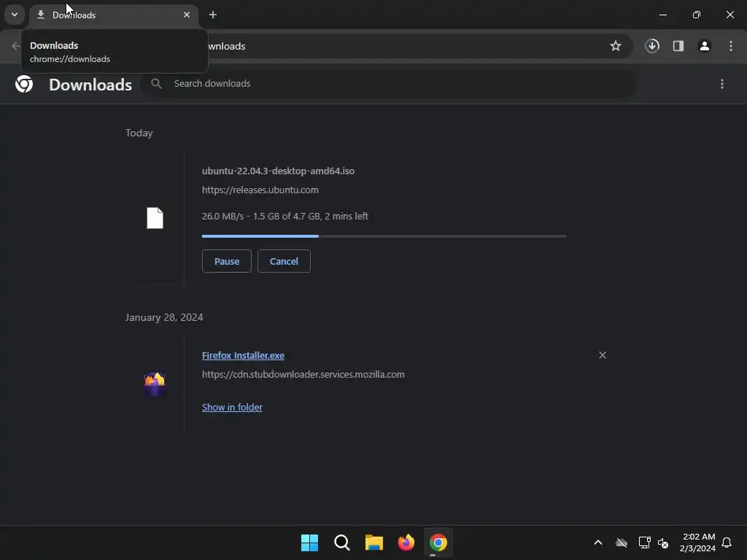This screenshot has height=560, width=747.
Task: Remove Firefox Installer from the list
Action: coord(602,355)
